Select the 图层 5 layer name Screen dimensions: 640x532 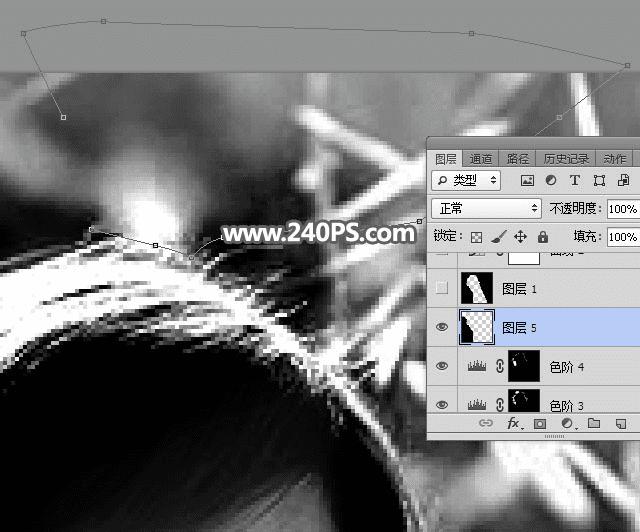519,328
